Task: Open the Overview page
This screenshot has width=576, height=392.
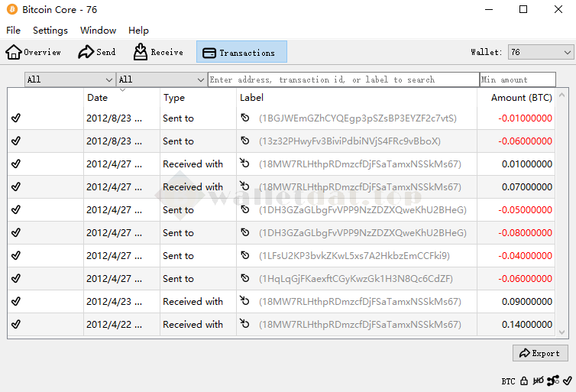Action: point(34,52)
